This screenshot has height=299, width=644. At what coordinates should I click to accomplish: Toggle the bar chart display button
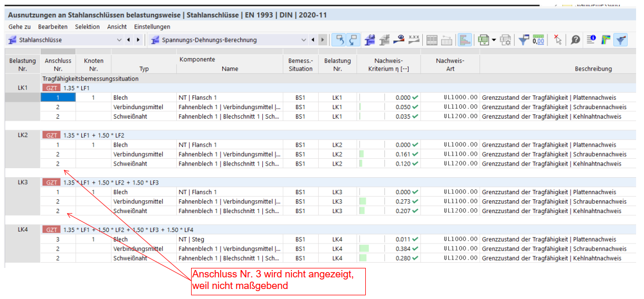tap(465, 40)
